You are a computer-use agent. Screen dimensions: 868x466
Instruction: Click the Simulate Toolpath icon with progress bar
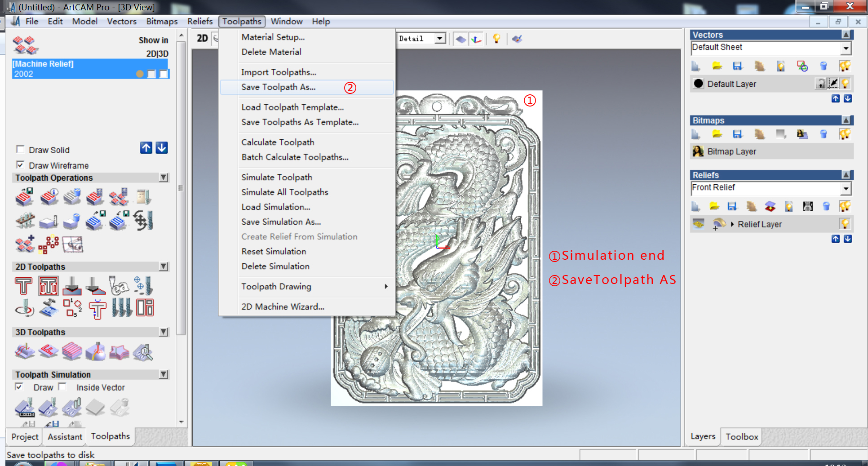(25, 407)
